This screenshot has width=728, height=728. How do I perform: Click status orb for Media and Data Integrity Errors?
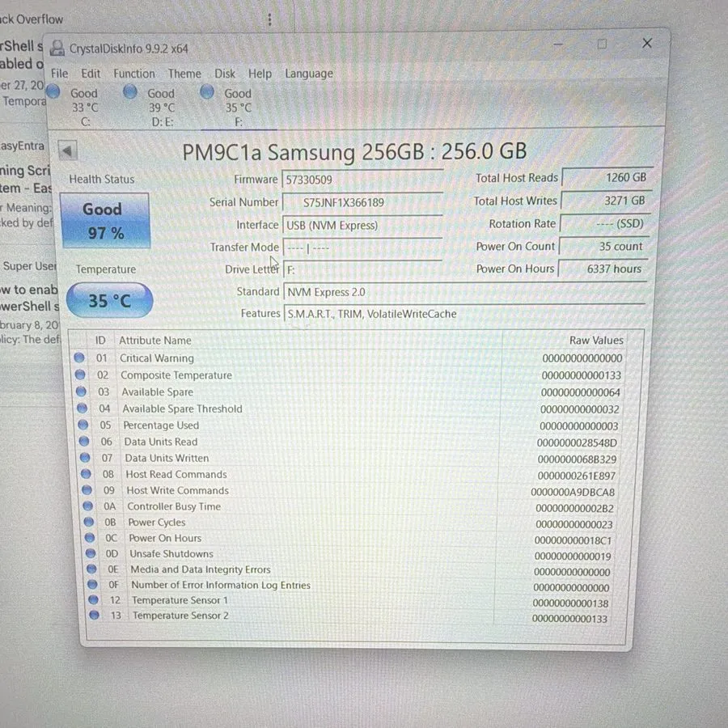click(x=91, y=569)
